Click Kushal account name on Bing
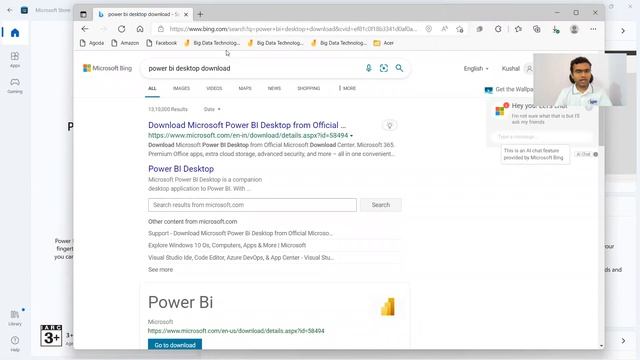Image resolution: width=640 pixels, height=360 pixels. (510, 69)
